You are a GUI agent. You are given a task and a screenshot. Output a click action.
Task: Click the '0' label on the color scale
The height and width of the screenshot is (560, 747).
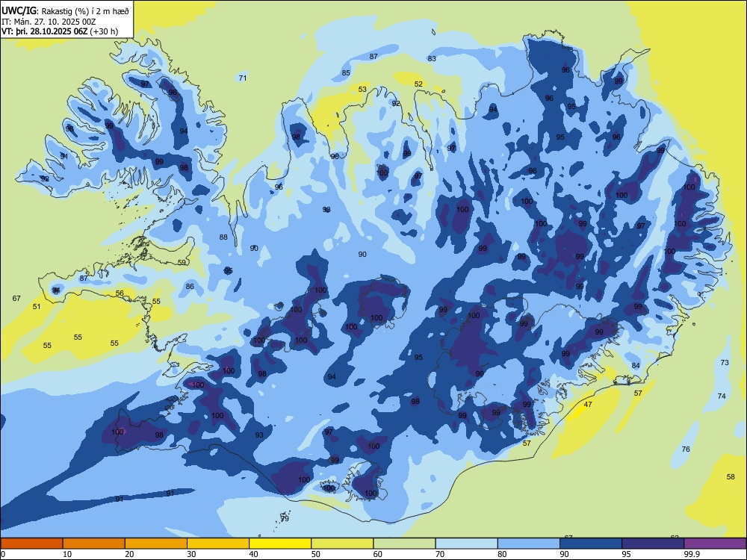tap(3, 554)
